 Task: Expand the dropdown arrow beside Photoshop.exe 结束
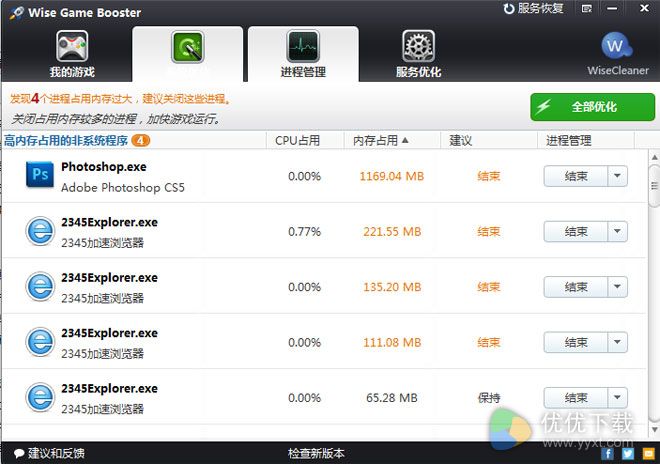click(x=617, y=176)
